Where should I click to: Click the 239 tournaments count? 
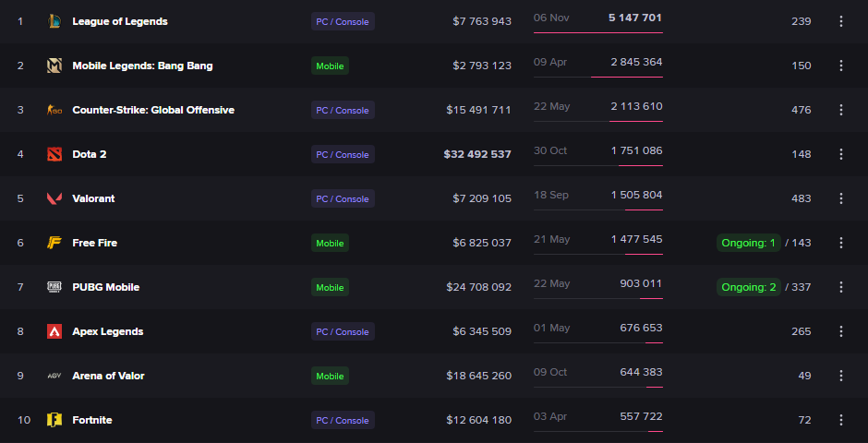coord(802,21)
